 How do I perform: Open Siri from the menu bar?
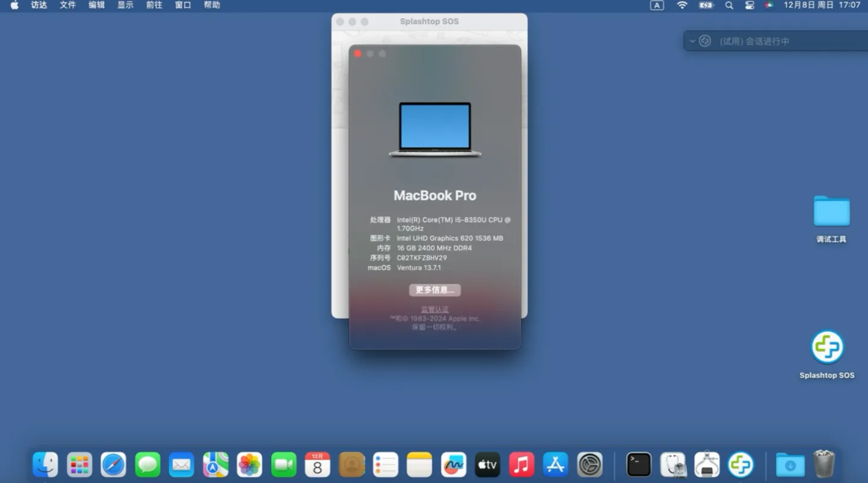[x=769, y=5]
